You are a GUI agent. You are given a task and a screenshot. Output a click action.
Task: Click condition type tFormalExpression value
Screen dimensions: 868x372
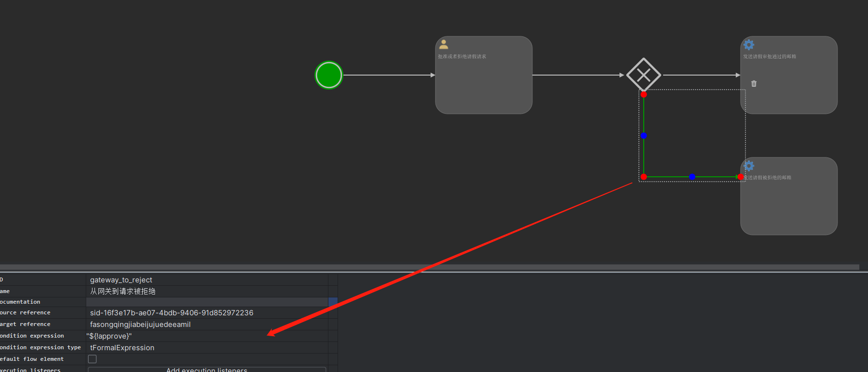pyautogui.click(x=122, y=348)
